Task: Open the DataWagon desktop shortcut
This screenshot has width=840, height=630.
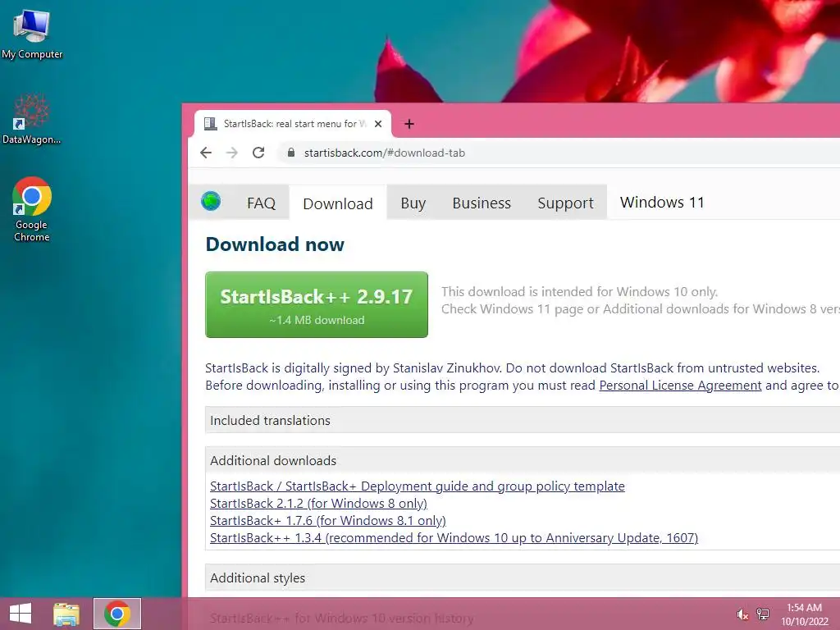Action: [32, 119]
